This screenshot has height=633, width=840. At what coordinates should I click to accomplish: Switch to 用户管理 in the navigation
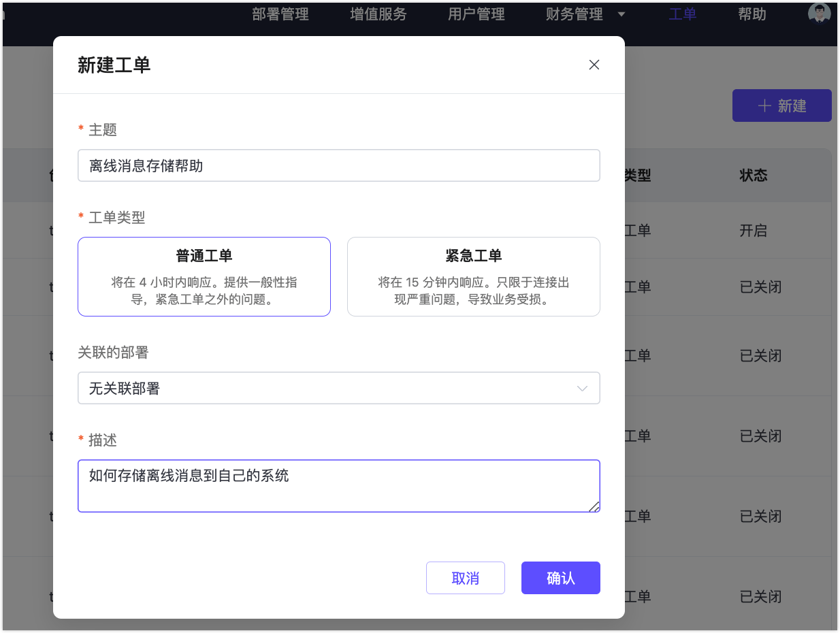(476, 14)
